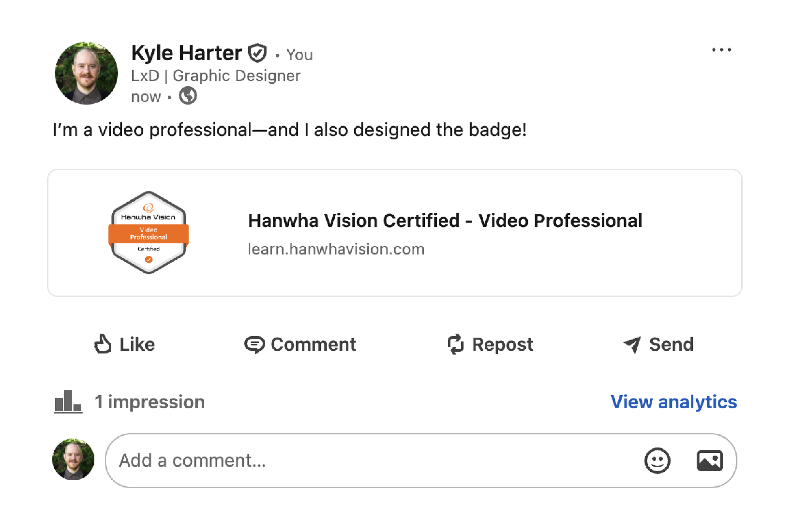The image size is (793, 532).
Task: Click the View analytics link
Action: point(673,402)
